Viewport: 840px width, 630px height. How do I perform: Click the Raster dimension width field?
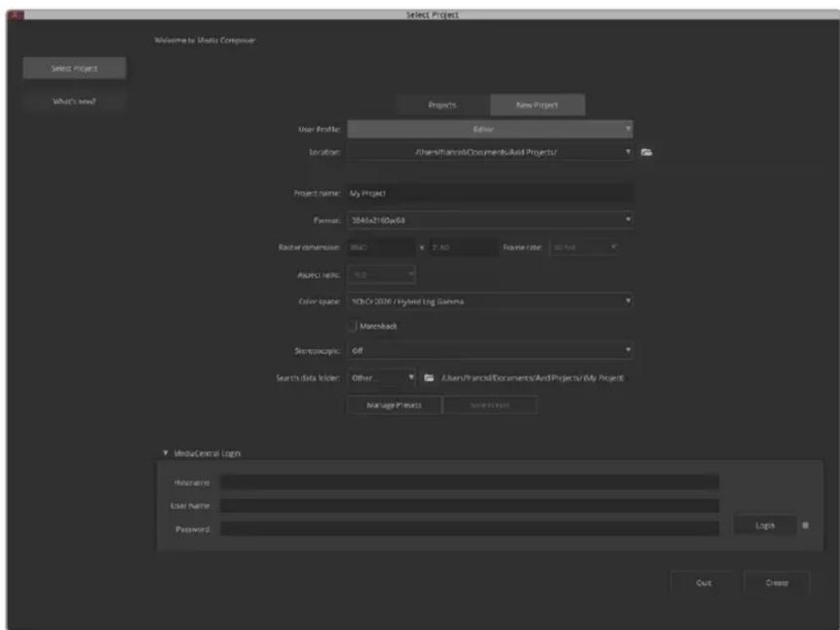pyautogui.click(x=381, y=247)
